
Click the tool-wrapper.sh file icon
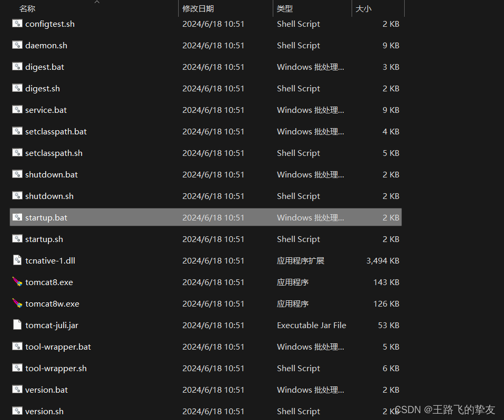click(x=17, y=367)
